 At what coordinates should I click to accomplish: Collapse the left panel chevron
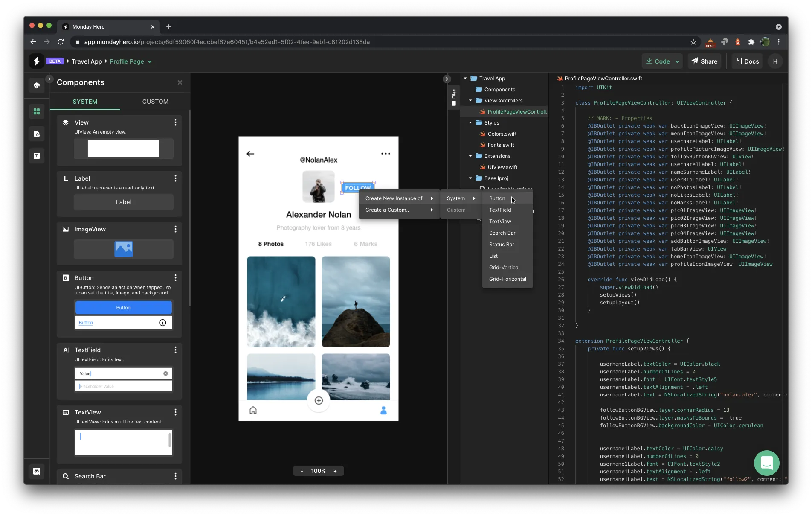[49, 79]
